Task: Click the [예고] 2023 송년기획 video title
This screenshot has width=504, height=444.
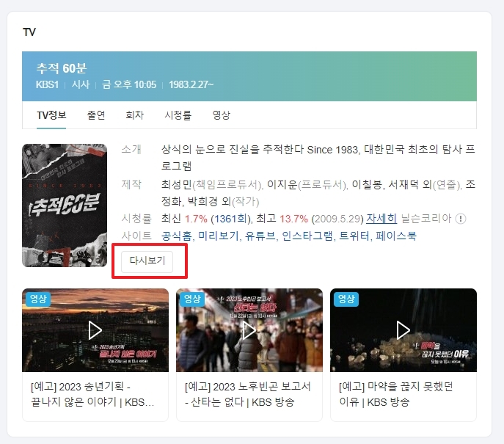Action: tap(92, 394)
